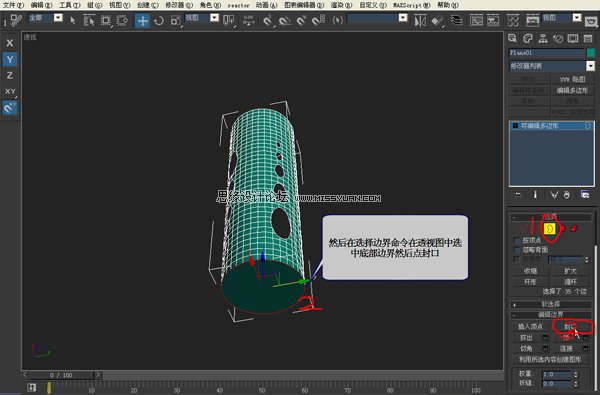Click the 扩大 (Grow) button
This screenshot has width=600, height=395.
click(x=570, y=271)
